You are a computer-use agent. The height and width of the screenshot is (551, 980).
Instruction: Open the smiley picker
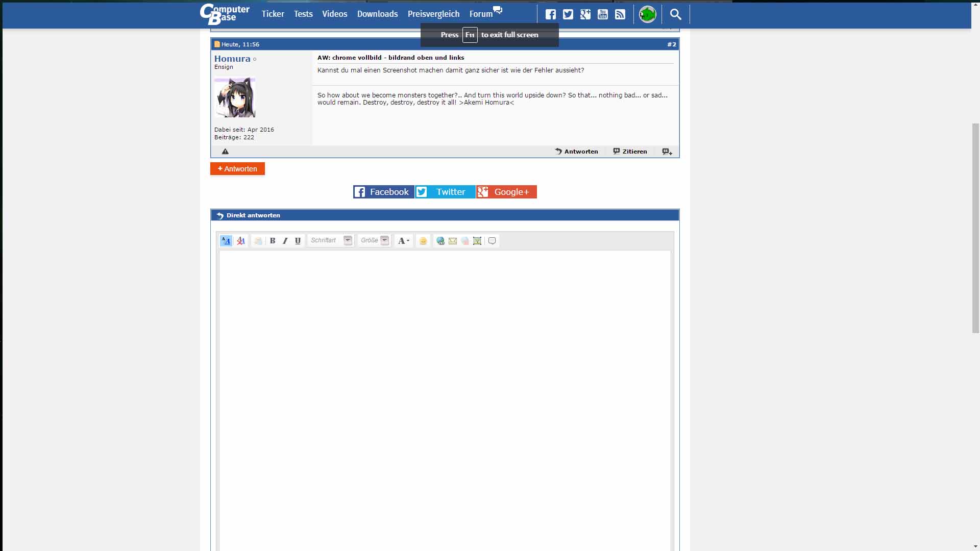tap(423, 241)
